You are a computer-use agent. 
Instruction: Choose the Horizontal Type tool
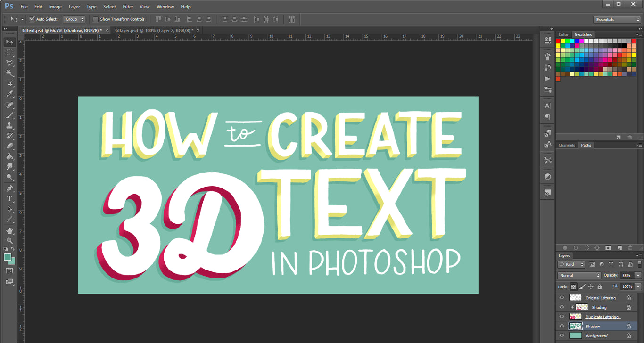[x=9, y=199]
